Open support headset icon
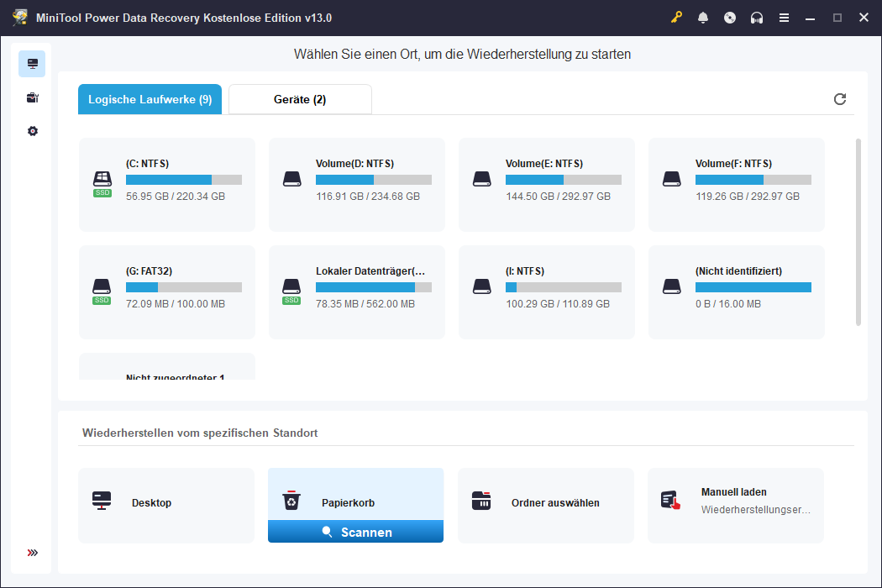 (757, 18)
